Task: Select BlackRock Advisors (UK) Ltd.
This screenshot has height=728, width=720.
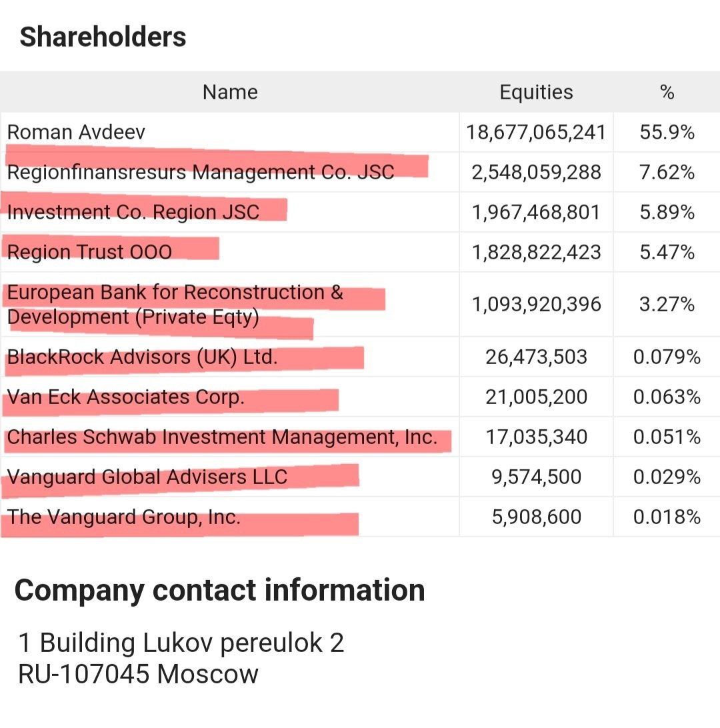Action: (142, 357)
